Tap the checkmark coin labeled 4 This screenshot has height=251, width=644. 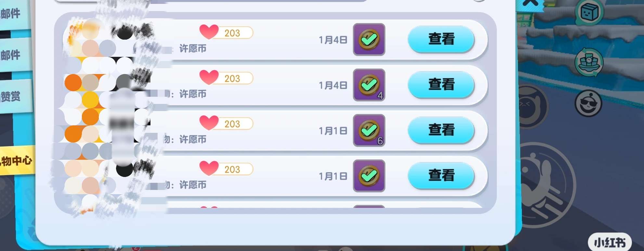[369, 85]
